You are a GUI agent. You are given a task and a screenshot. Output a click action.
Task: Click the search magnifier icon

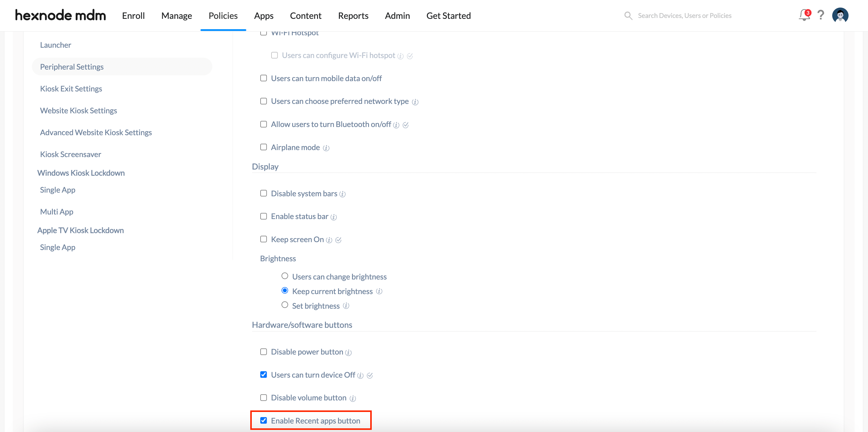click(x=628, y=15)
